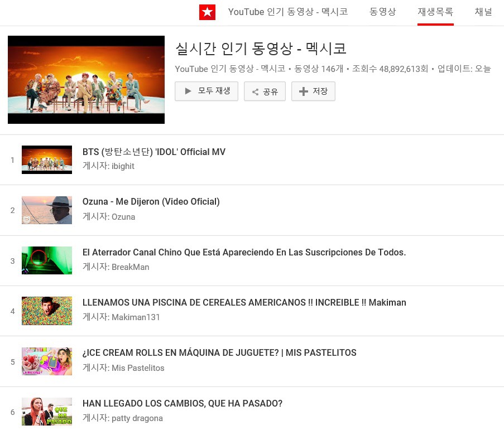This screenshot has height=435, width=504.
Task: Open playlist owner link YouTube 인기 동영상 - 멕시코
Action: [x=230, y=69]
